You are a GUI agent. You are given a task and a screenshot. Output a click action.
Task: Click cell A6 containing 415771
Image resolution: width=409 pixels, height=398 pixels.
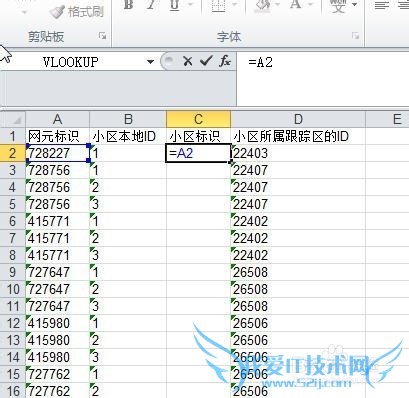point(57,221)
